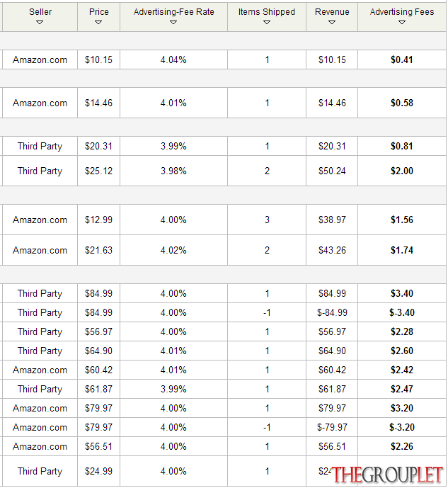Select Third Party seller in $61.87 row

point(40,389)
